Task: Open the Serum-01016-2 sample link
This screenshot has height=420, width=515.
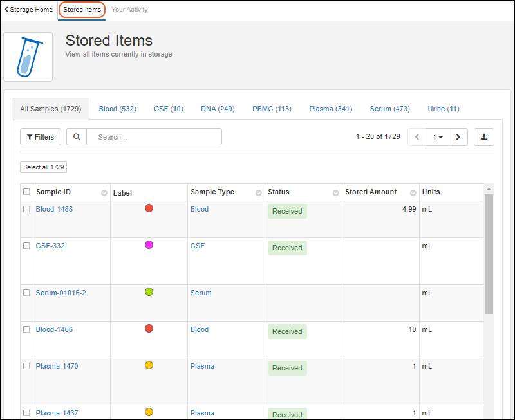Action: tap(61, 293)
